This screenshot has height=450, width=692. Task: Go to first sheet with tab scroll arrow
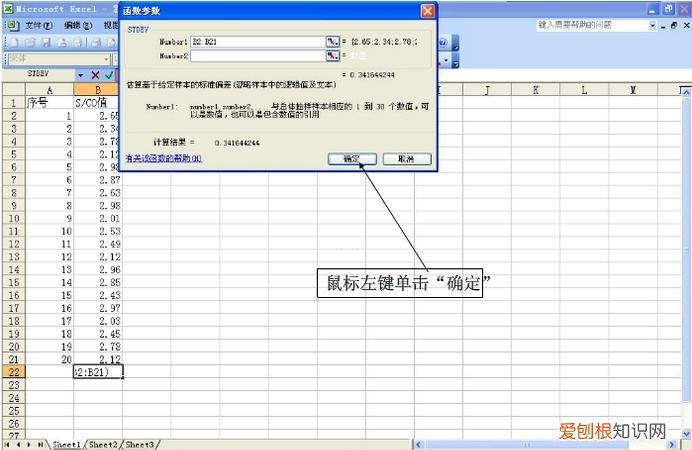click(x=7, y=444)
